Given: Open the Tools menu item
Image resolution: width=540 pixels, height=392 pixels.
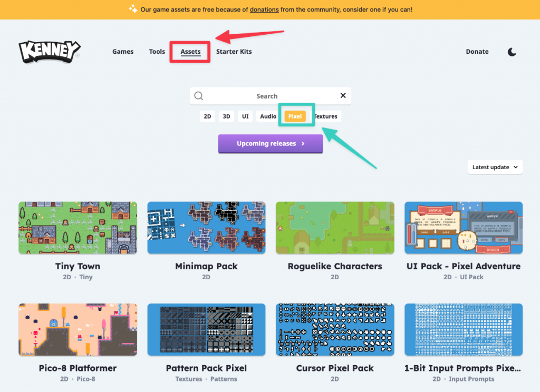Looking at the screenshot, I should pos(157,51).
